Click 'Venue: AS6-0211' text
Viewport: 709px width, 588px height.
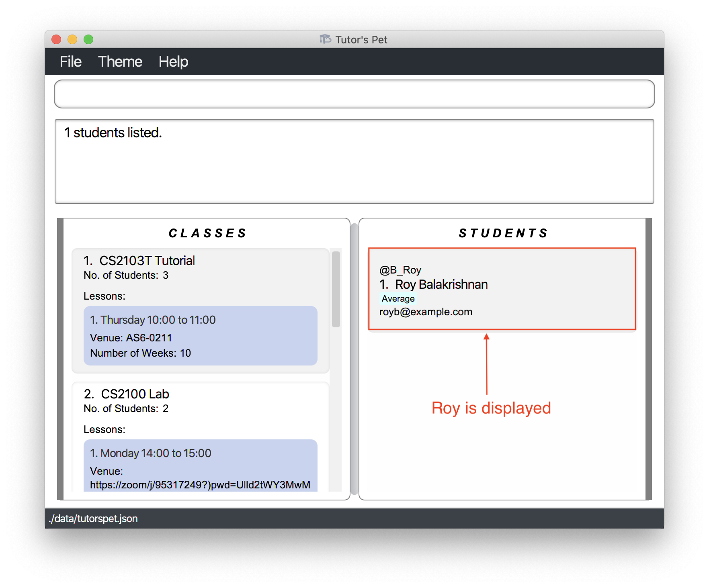point(131,338)
